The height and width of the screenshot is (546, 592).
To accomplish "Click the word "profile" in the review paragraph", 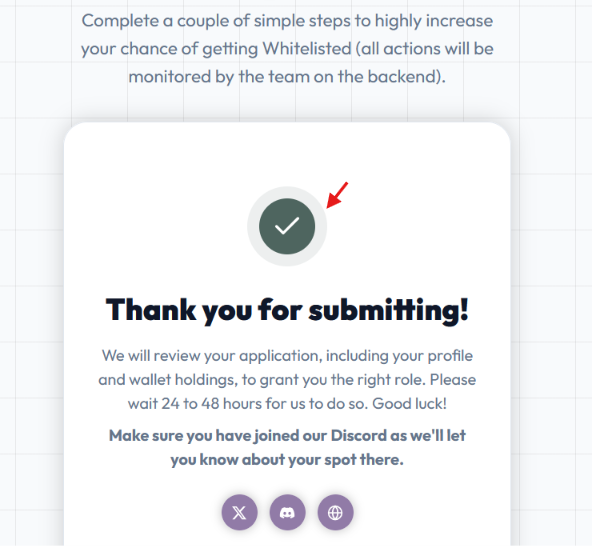I will pos(450,356).
